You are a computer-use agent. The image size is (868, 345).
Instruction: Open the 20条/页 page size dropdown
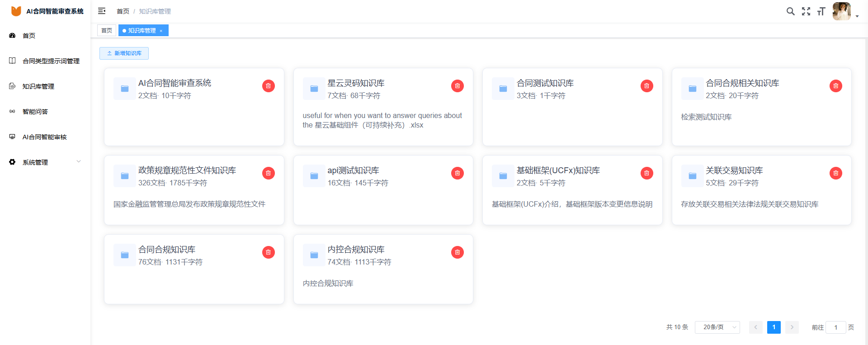[x=717, y=327]
